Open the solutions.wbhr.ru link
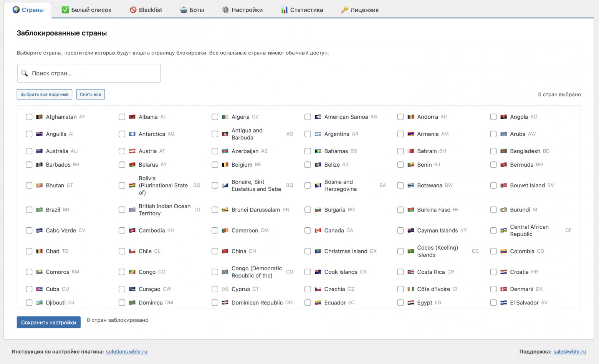Viewport: 599px width, 364px height. [x=127, y=352]
